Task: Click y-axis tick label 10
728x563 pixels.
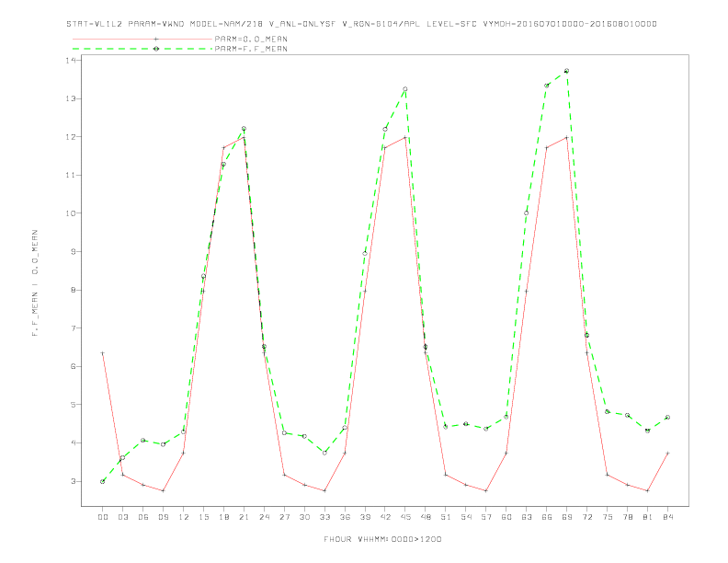Action: click(71, 213)
